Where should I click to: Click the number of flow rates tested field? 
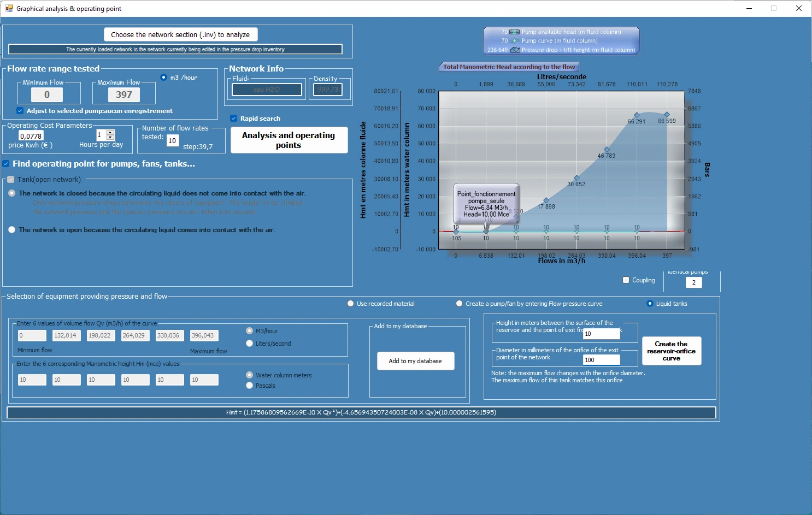[x=173, y=141]
